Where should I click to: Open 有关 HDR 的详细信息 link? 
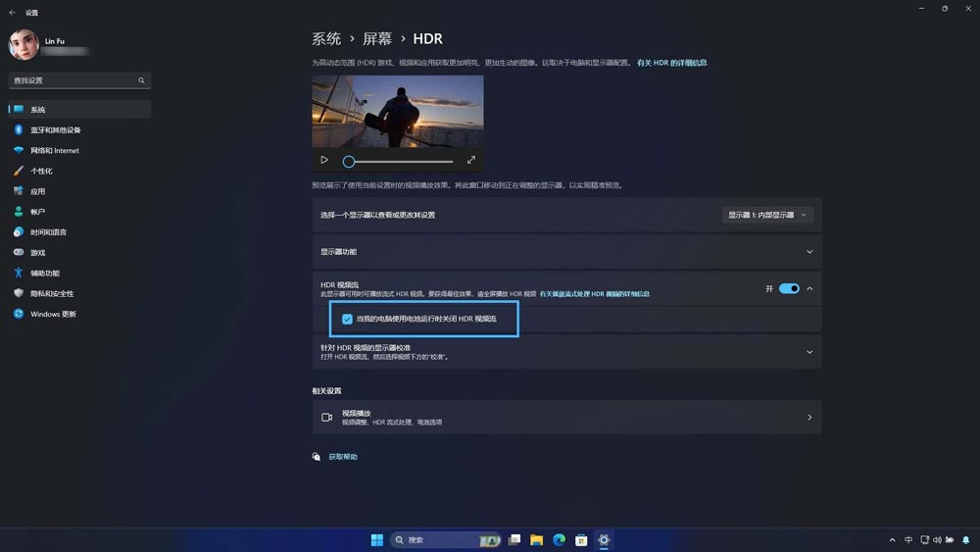click(672, 63)
